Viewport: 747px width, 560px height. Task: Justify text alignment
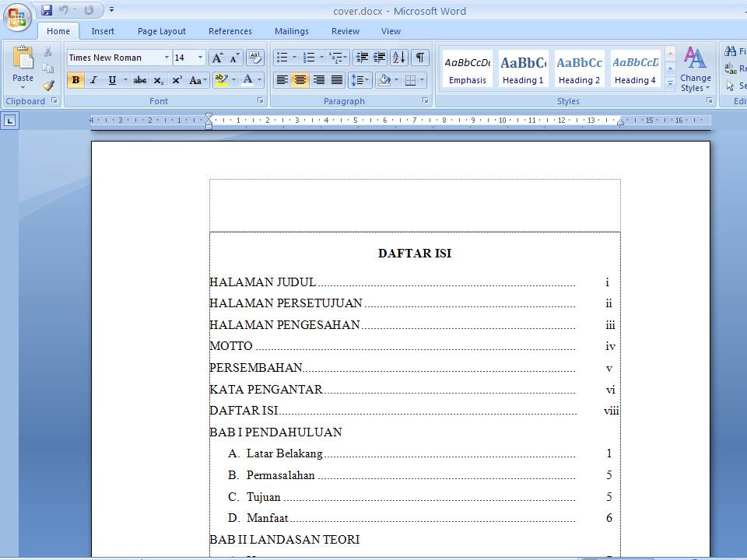pos(337,80)
